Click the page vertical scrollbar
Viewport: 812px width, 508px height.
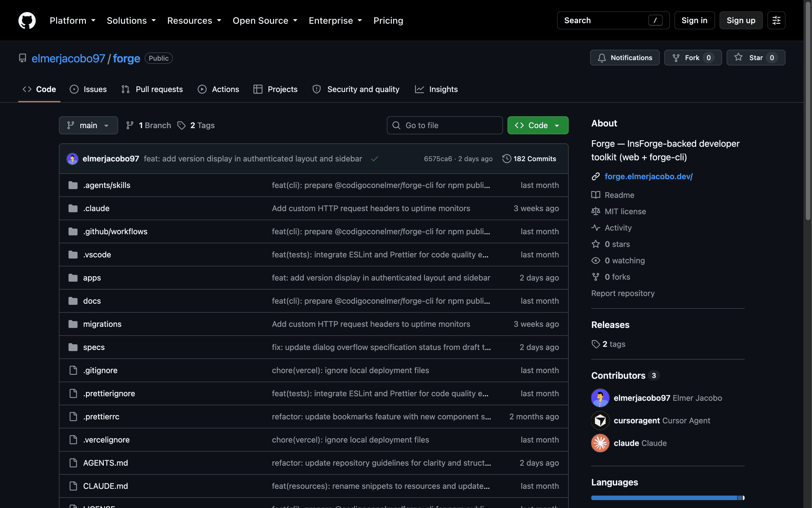coord(808,111)
